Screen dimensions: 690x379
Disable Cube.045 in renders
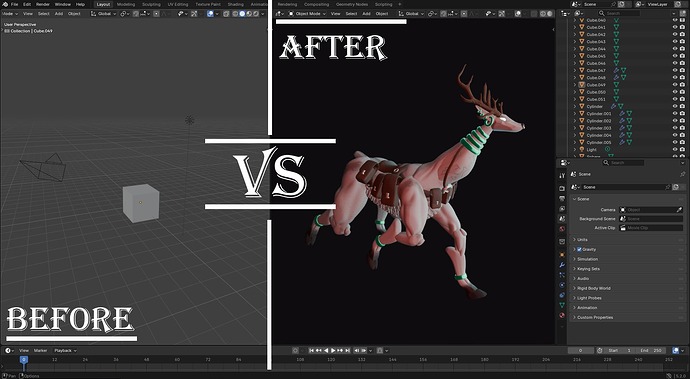click(682, 56)
